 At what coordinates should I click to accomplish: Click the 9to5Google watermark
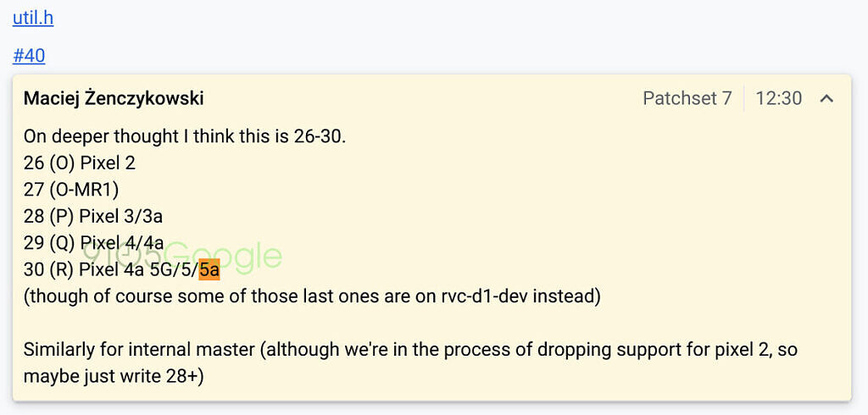pyautogui.click(x=182, y=257)
